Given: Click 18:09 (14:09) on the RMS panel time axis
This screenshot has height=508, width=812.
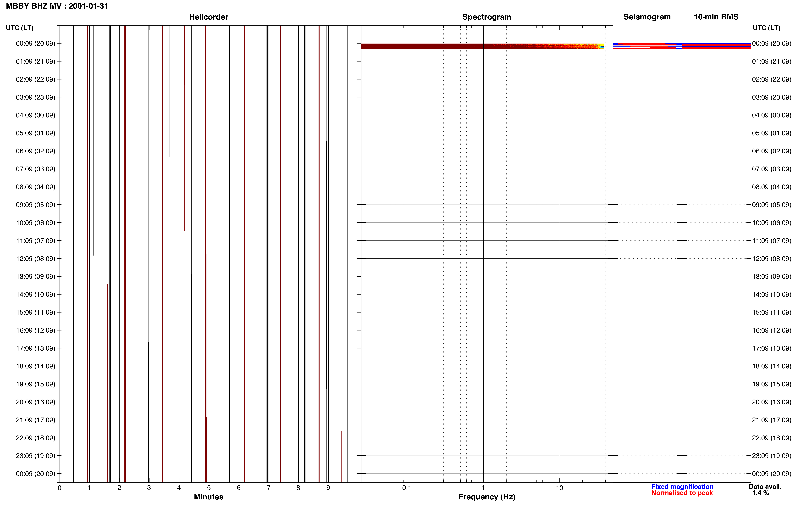Looking at the screenshot, I should 772,366.
